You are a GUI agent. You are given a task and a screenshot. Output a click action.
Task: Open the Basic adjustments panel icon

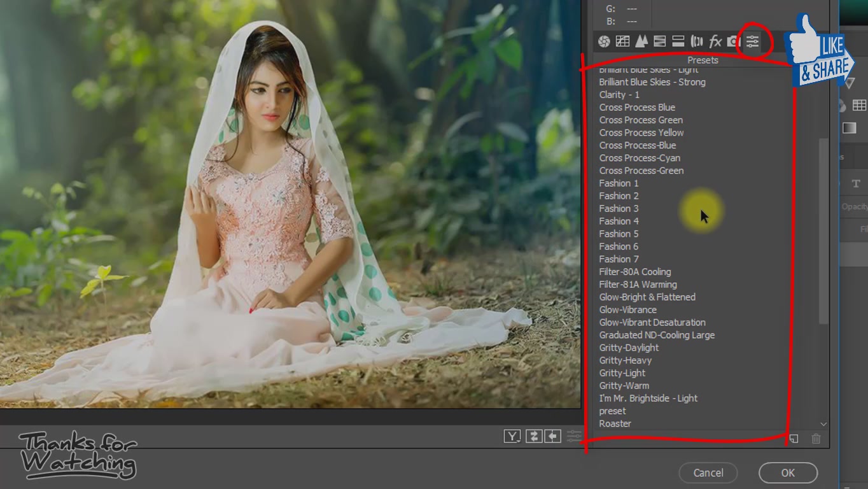[x=604, y=41]
